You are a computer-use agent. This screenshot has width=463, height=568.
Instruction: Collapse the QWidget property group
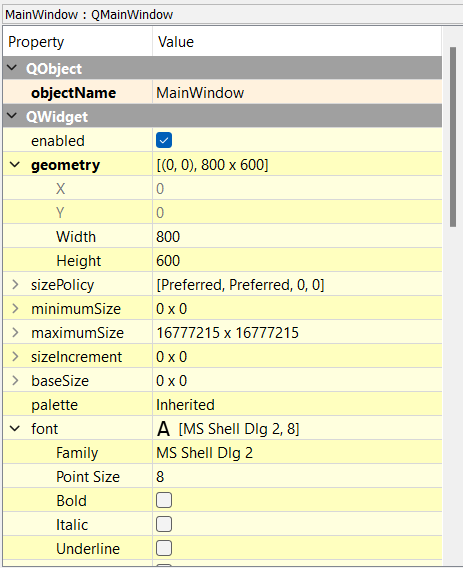pyautogui.click(x=12, y=116)
